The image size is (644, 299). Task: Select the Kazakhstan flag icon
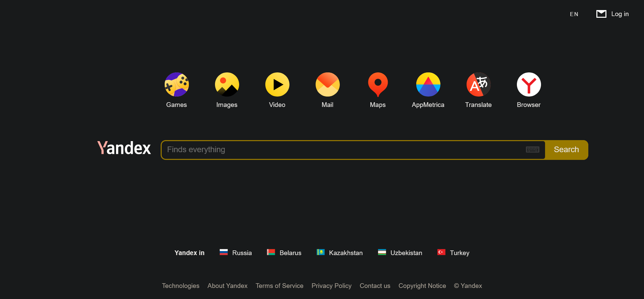(x=320, y=252)
